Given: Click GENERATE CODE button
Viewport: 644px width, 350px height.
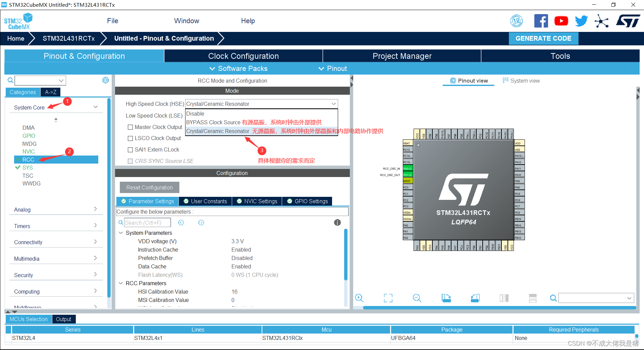Looking at the screenshot, I should 543,38.
